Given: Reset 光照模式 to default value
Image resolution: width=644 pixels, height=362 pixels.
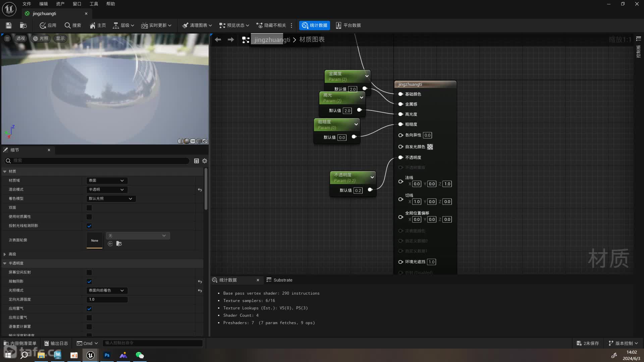Looking at the screenshot, I should pyautogui.click(x=200, y=291).
